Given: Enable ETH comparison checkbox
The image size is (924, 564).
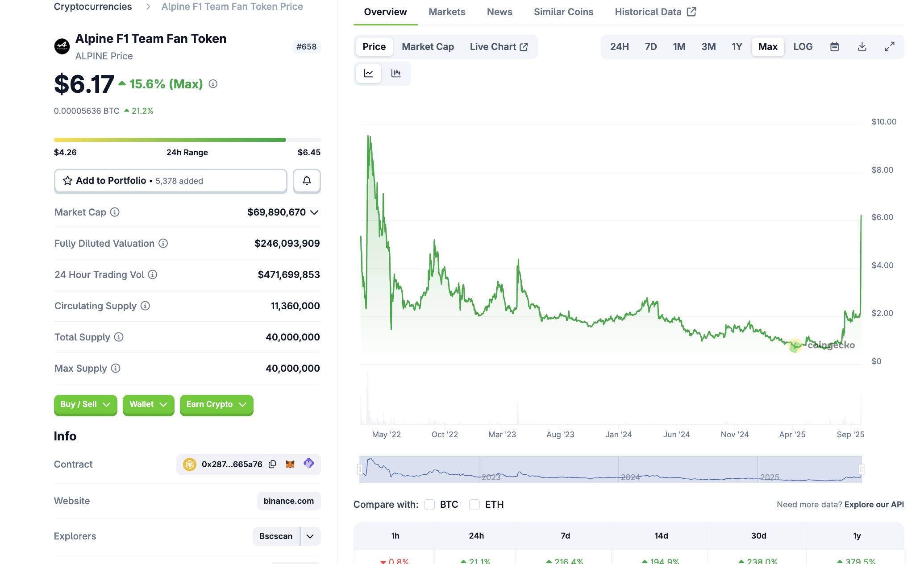Looking at the screenshot, I should click(474, 505).
